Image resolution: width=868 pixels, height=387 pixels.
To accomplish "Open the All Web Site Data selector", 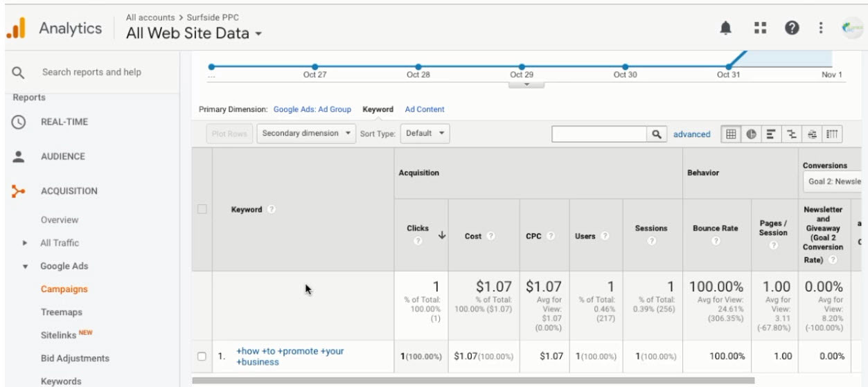I will [x=195, y=33].
